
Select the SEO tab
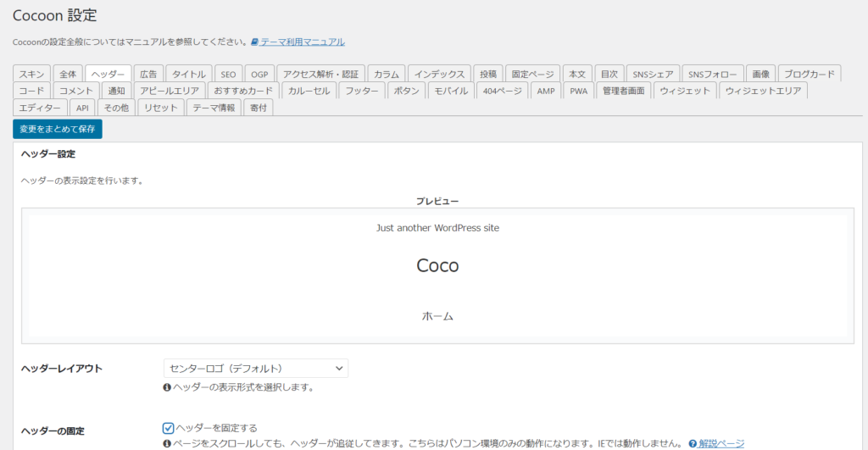pos(228,74)
